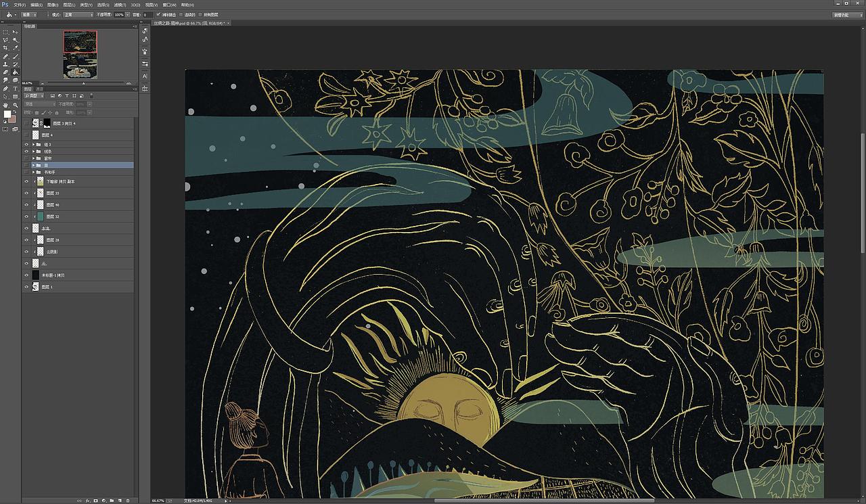
Task: Open the 滤镜 (Filter) menu
Action: point(119,5)
